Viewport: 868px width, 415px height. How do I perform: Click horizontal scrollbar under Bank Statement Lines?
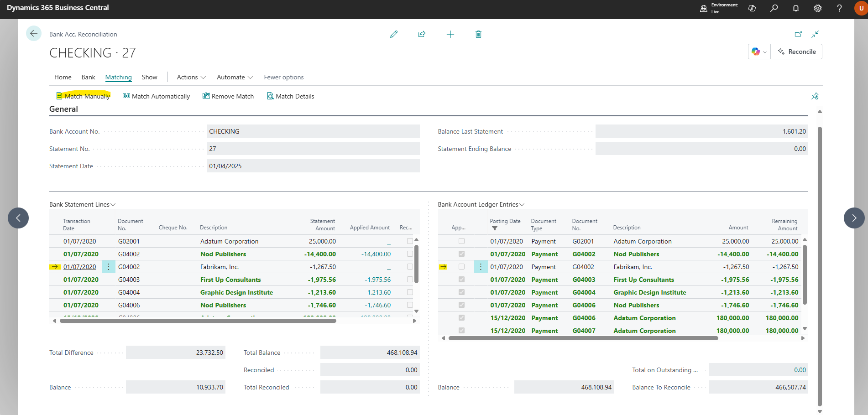[198, 321]
